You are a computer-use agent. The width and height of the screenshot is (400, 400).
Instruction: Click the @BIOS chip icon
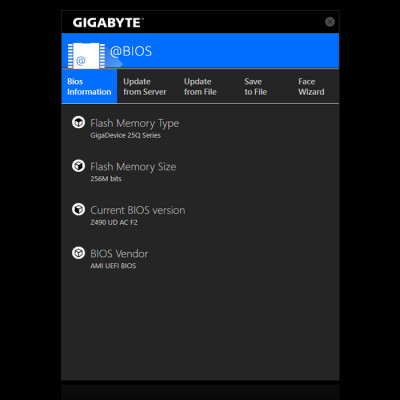click(x=86, y=55)
